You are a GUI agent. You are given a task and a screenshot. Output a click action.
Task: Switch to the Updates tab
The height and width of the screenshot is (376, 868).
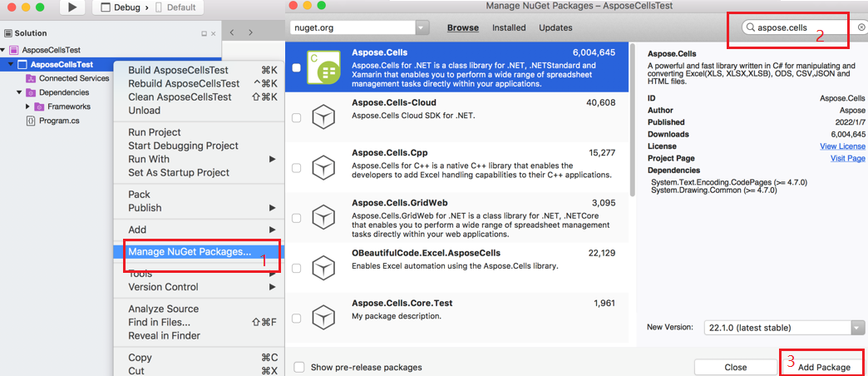(x=555, y=27)
